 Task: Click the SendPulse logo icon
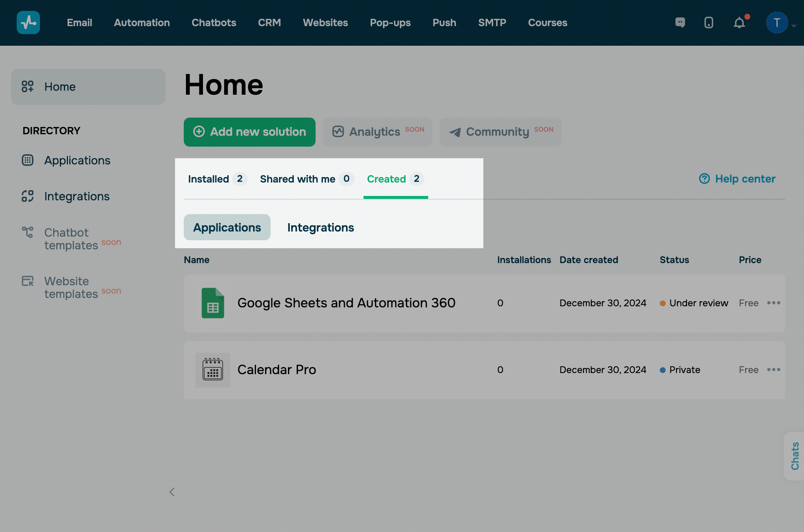28,22
